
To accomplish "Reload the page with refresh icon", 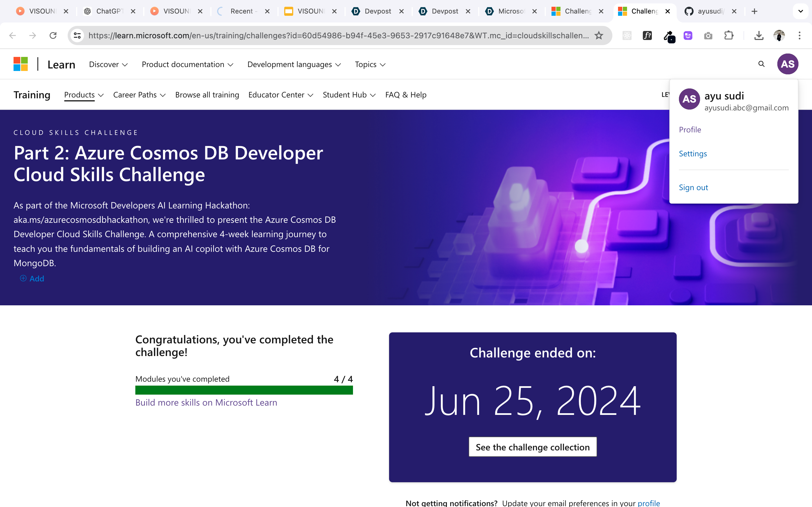I will click(53, 35).
